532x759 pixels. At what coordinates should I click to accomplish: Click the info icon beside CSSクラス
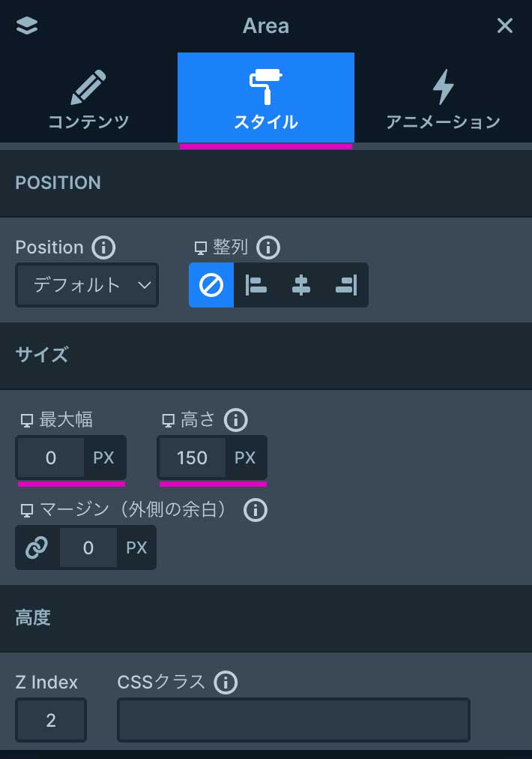tap(226, 682)
